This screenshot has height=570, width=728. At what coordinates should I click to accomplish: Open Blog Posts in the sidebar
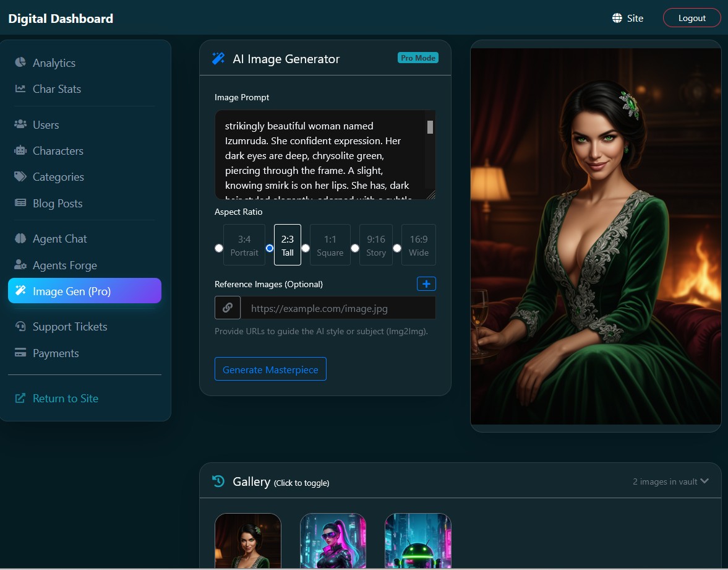57,203
